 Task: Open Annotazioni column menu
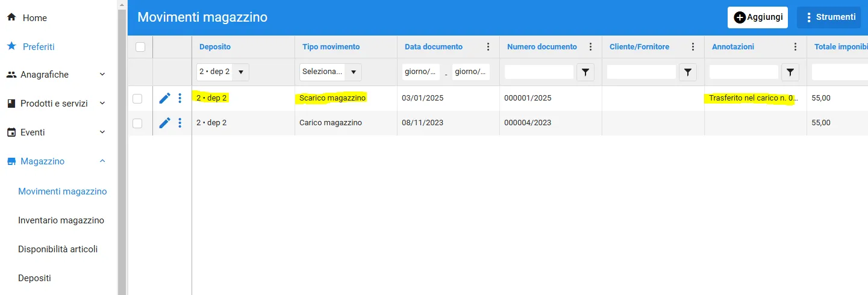[x=795, y=47]
